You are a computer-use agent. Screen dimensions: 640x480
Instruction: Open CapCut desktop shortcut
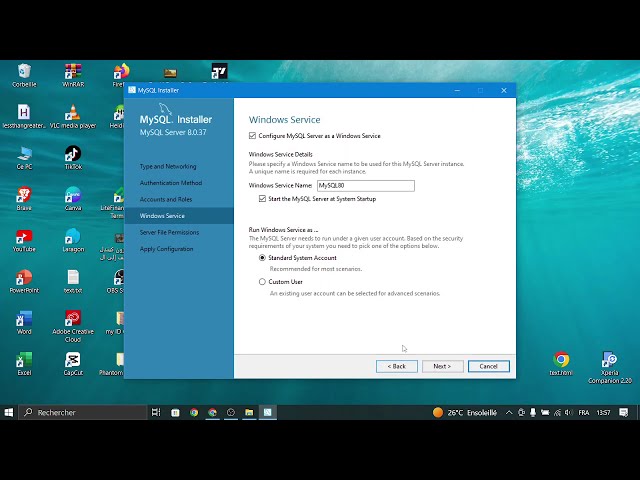pos(73,364)
